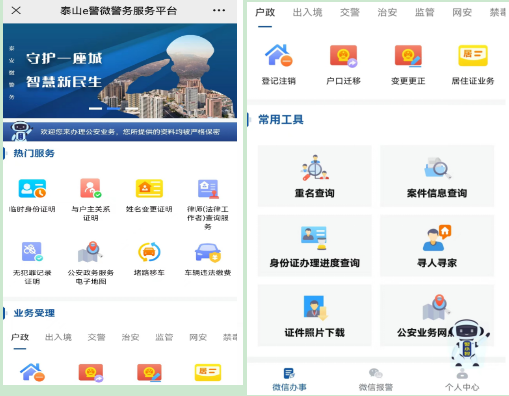Image resolution: width=509 pixels, height=396 pixels.
Task: Open the 证件照片下载 tool card
Action: coord(314,315)
